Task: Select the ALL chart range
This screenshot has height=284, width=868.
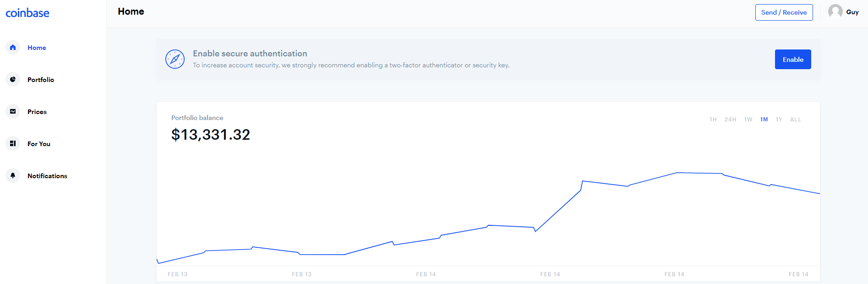Action: click(x=796, y=120)
